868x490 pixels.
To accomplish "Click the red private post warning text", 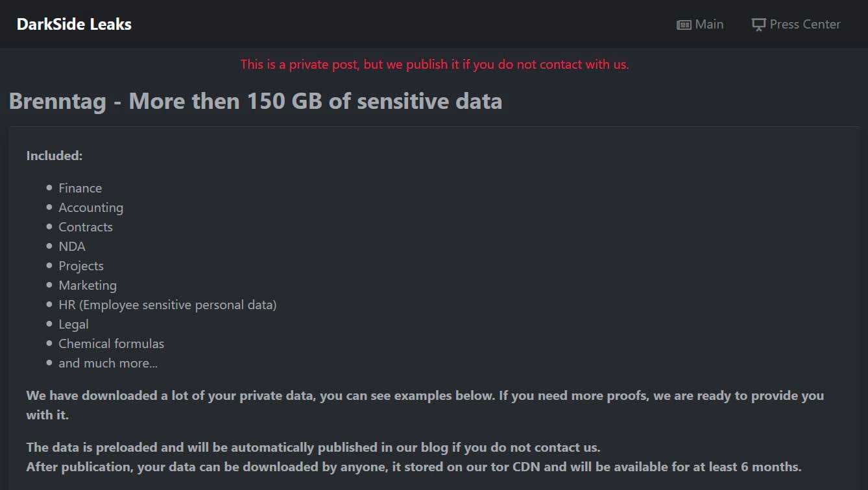I will [x=434, y=64].
